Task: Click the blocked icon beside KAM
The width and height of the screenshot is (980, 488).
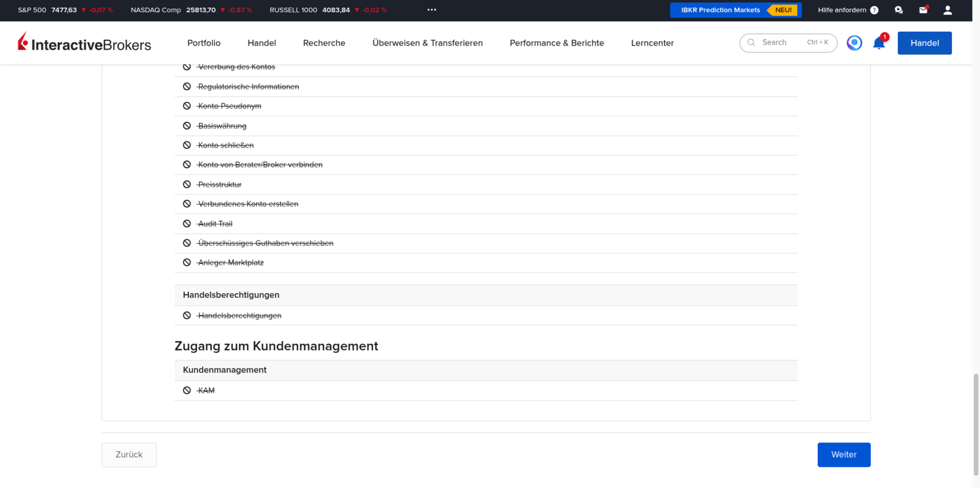Action: (x=187, y=390)
